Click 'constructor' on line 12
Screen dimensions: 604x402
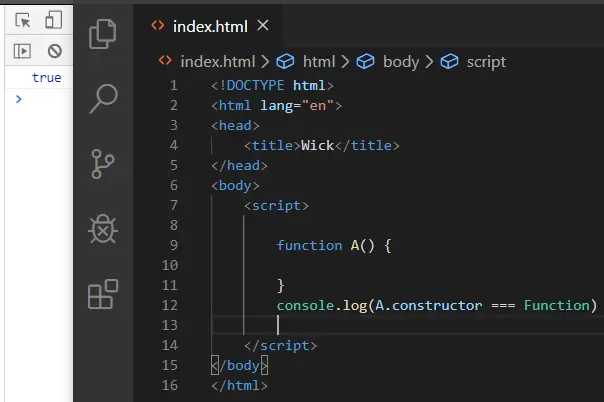(437, 305)
